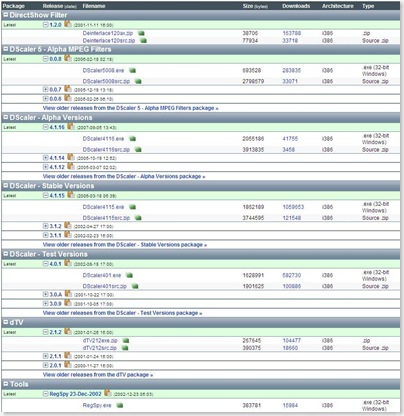The image size is (404, 416).
Task: Download the DScaler5008.exe file
Action: [x=103, y=71]
